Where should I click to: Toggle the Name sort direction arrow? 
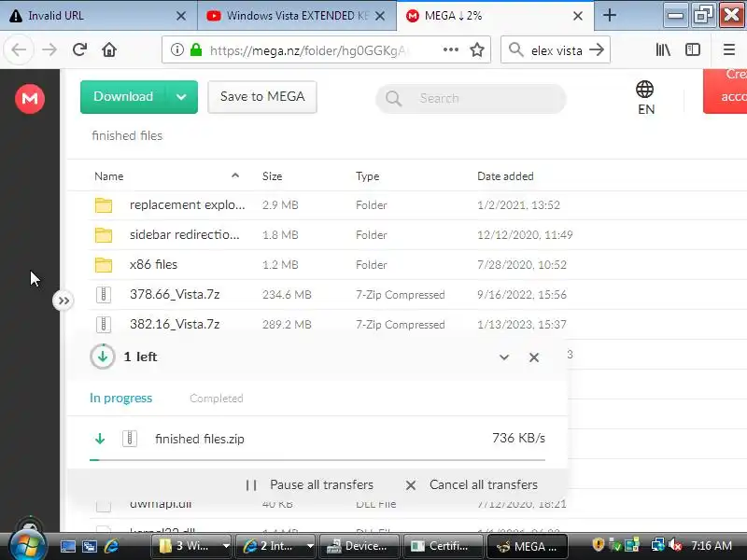235,175
